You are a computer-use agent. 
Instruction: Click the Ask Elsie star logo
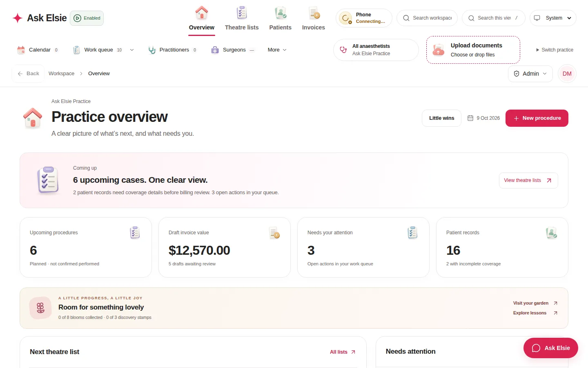pos(18,18)
